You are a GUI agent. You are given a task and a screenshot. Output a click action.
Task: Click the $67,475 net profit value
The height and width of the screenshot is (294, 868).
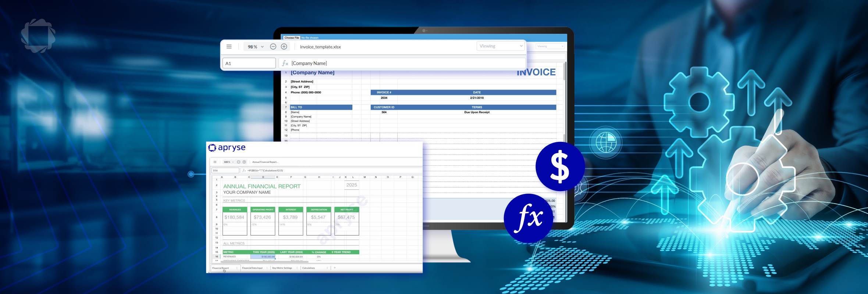(x=346, y=218)
